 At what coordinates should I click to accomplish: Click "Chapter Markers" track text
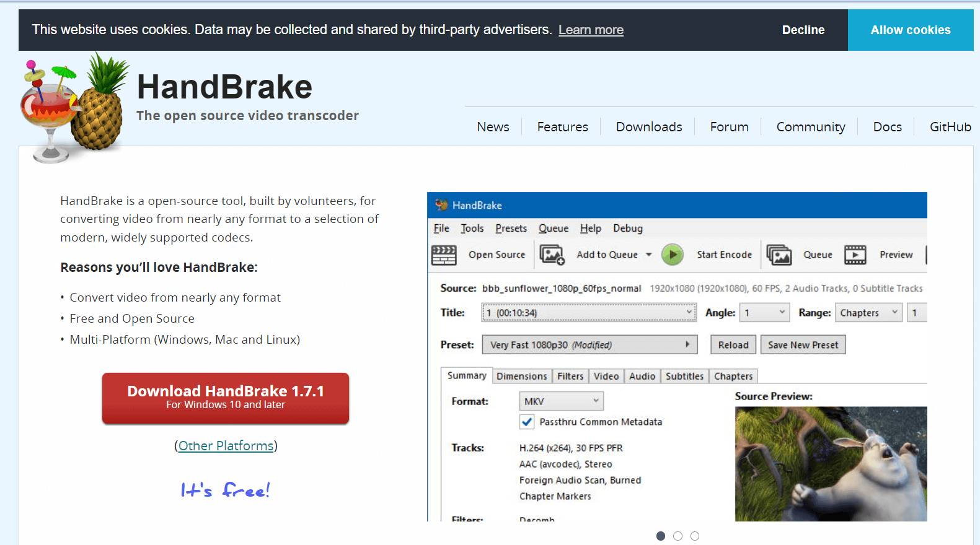[555, 496]
